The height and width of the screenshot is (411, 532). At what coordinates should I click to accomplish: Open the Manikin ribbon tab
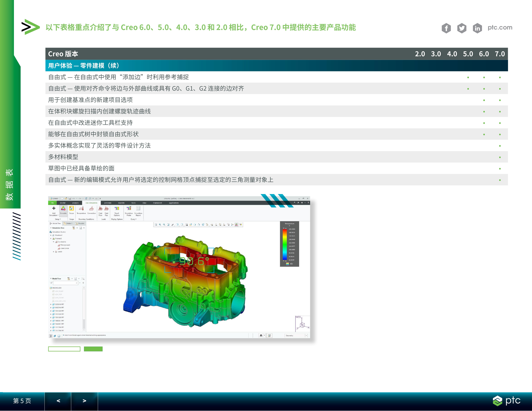click(121, 203)
